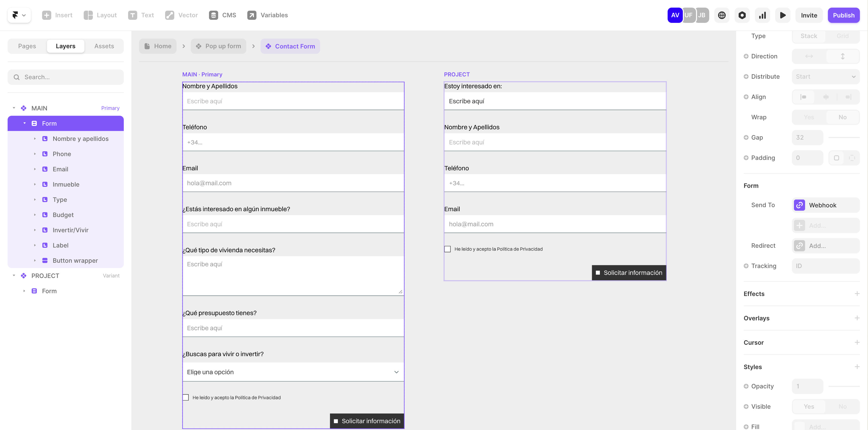Click the layers Search field
The width and height of the screenshot is (868, 430).
tap(66, 77)
